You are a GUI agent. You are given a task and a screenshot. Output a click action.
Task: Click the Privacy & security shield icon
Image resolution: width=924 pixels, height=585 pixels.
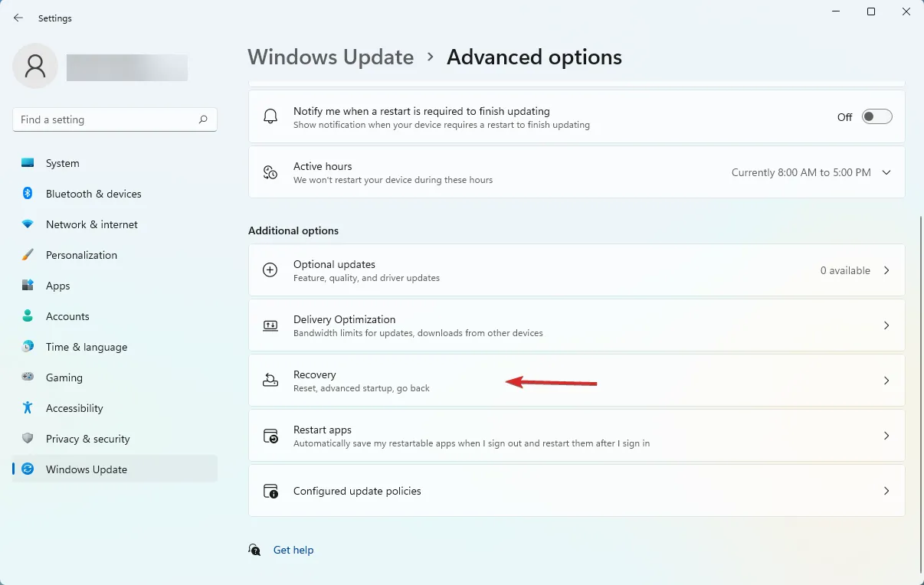click(28, 439)
